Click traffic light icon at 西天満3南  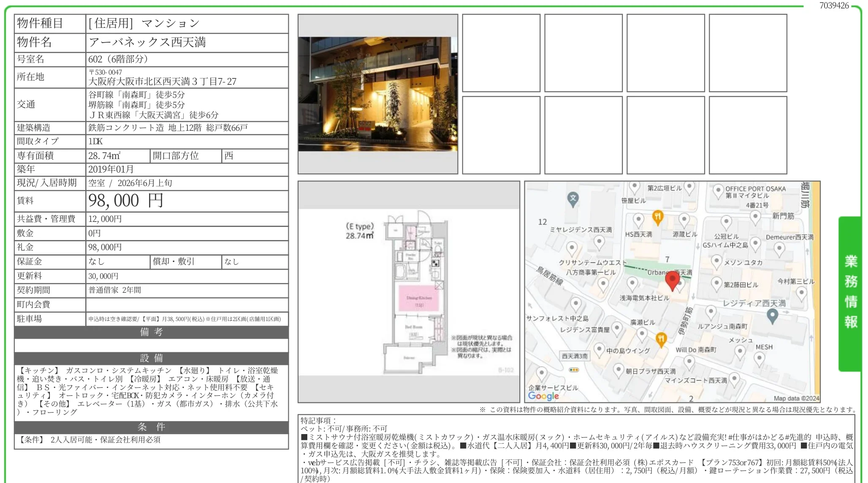tap(574, 370)
